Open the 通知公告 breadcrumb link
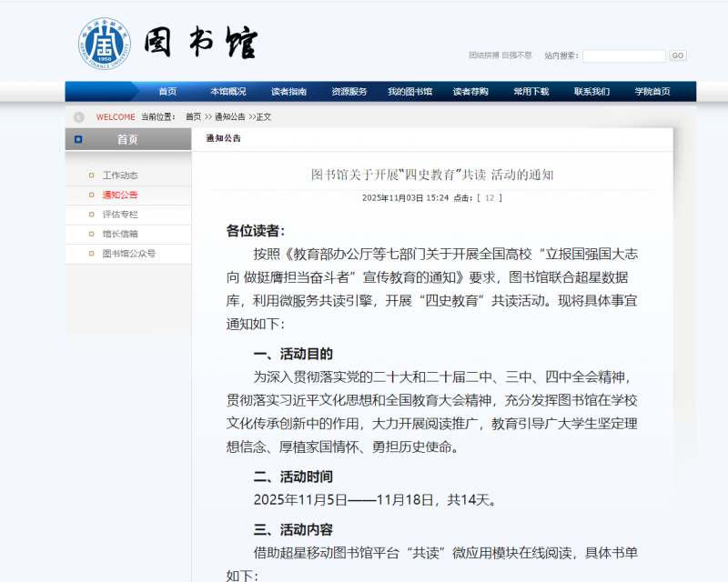This screenshot has width=728, height=582. pyautogui.click(x=229, y=117)
